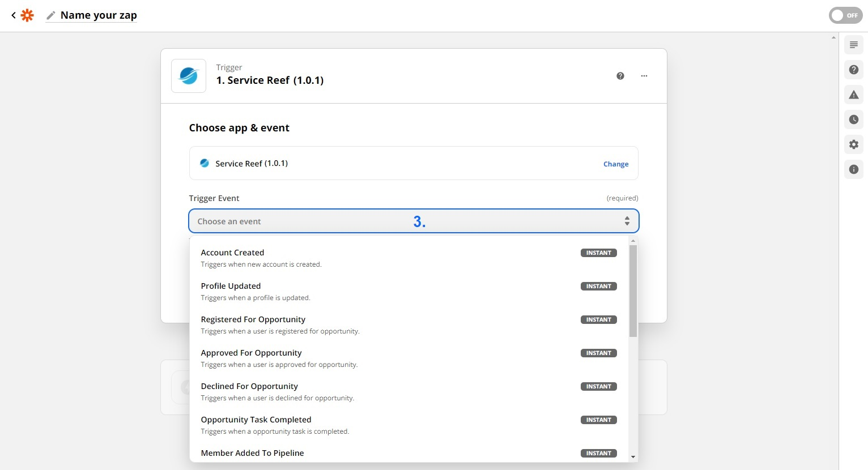Open the Zapier home logo

point(27,15)
